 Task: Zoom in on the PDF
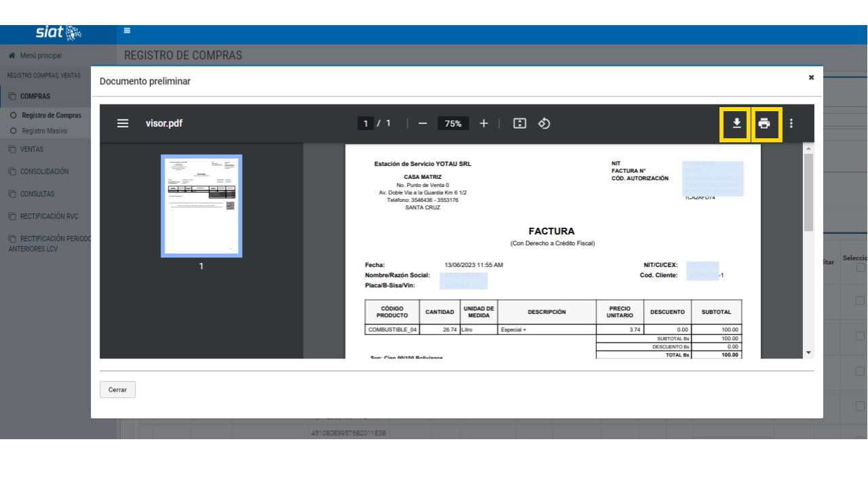click(x=484, y=123)
